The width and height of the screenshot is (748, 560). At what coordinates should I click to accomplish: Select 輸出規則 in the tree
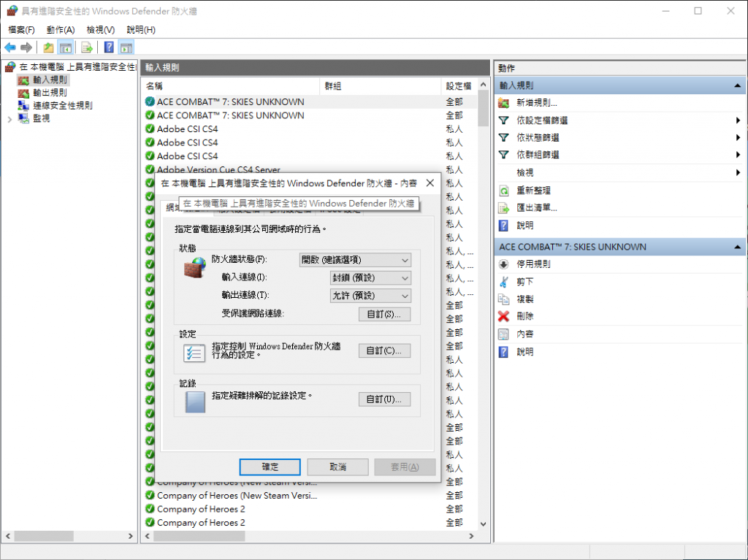tap(50, 93)
